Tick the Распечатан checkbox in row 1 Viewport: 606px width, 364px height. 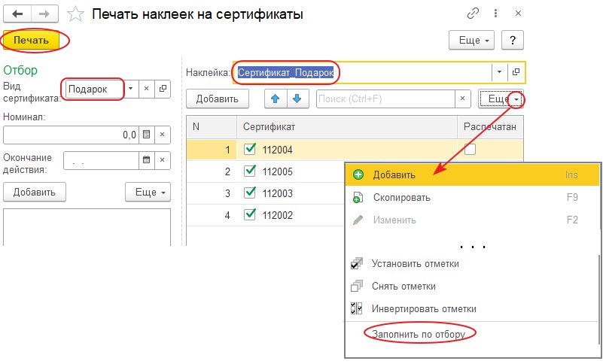470,150
